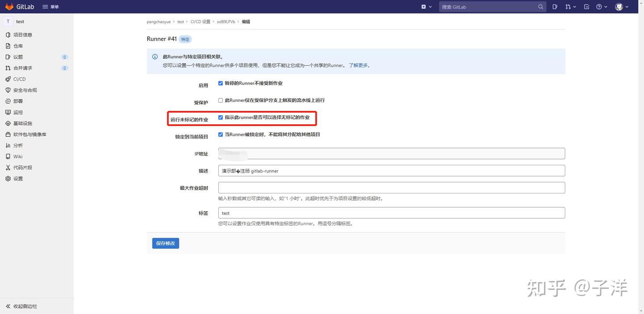644x314 pixels.
Task: Select 代码片段 in the sidebar
Action: coord(23,167)
